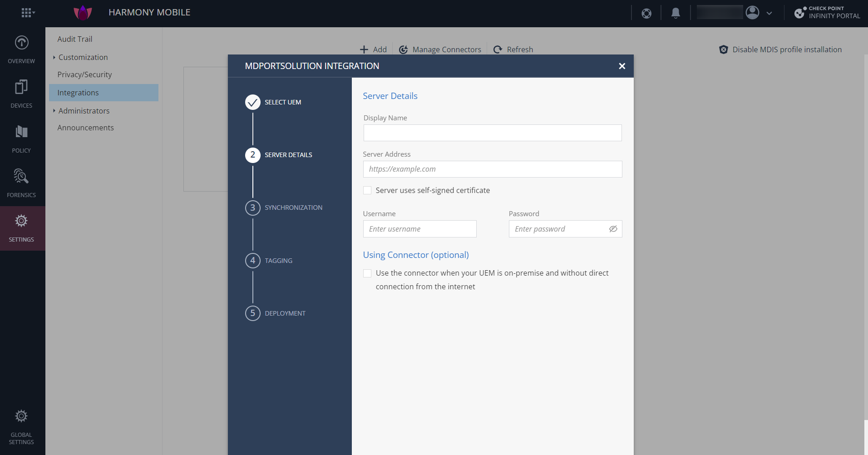
Task: Go to Overview in the sidebar
Action: coord(21,49)
